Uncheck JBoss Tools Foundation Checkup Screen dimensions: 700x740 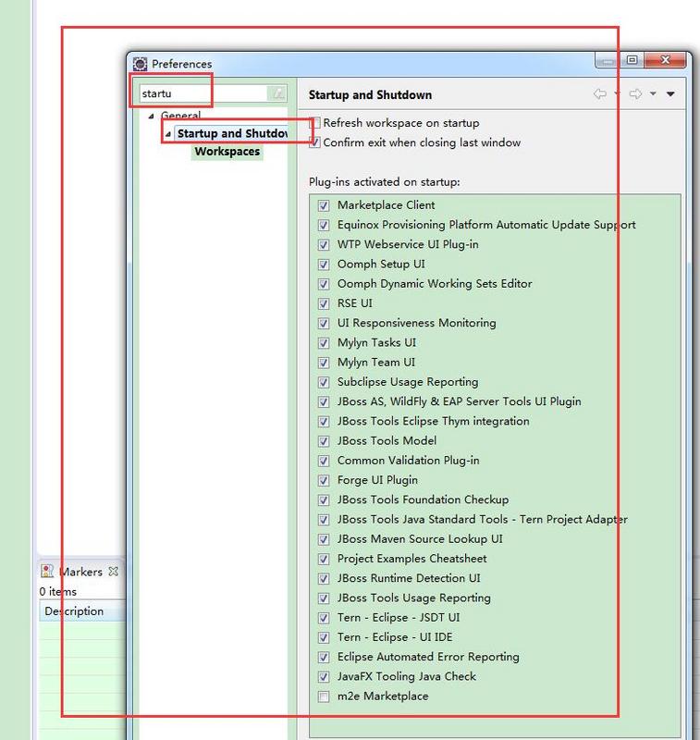(324, 500)
